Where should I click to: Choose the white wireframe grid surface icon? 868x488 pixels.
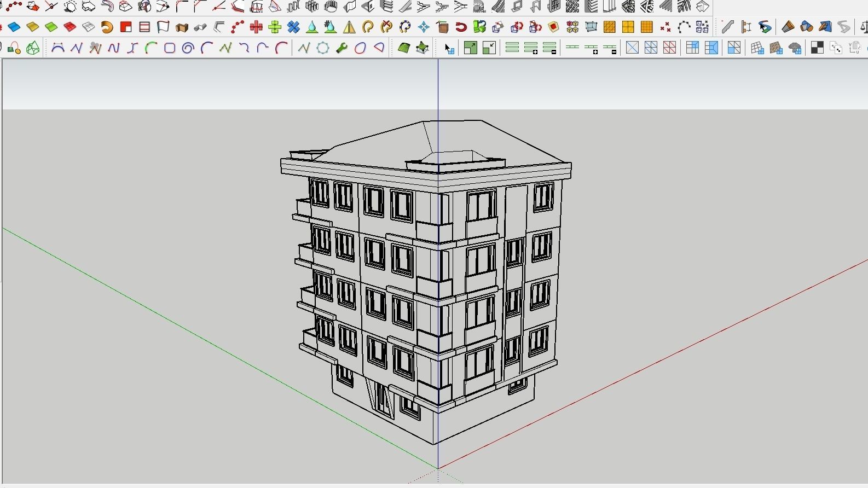(x=88, y=27)
